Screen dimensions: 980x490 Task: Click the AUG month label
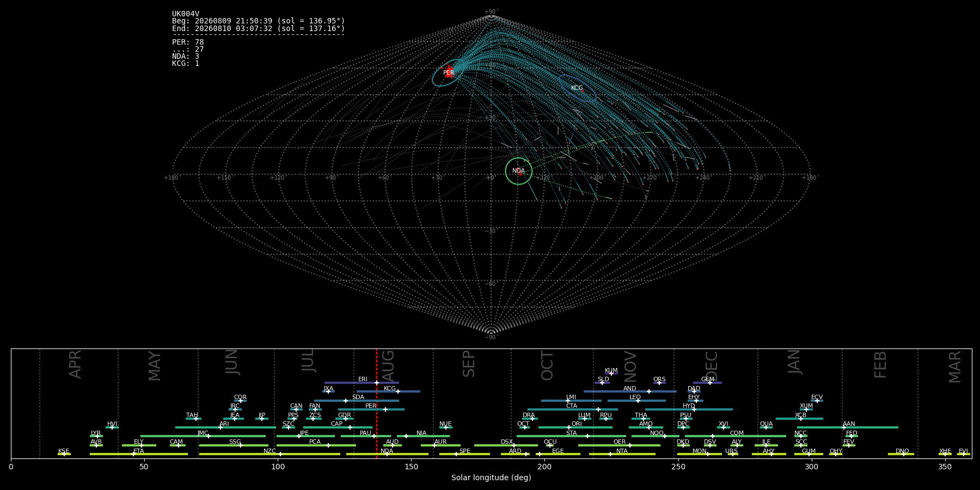(388, 366)
